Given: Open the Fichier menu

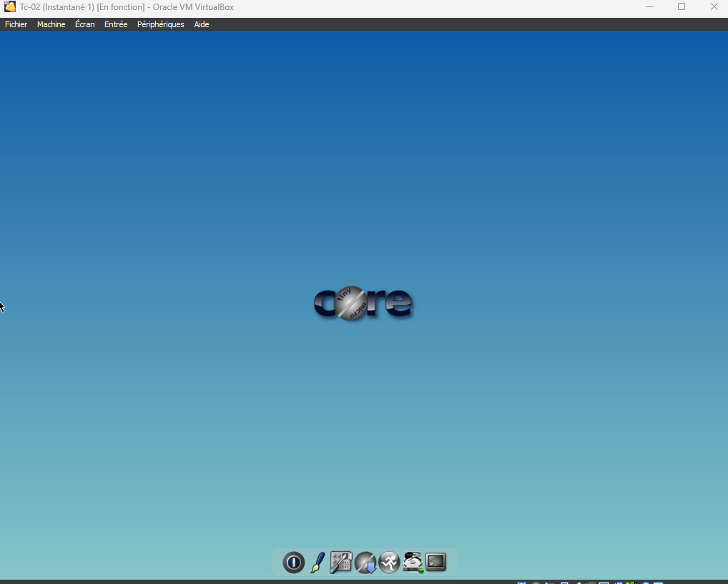Looking at the screenshot, I should click(16, 24).
